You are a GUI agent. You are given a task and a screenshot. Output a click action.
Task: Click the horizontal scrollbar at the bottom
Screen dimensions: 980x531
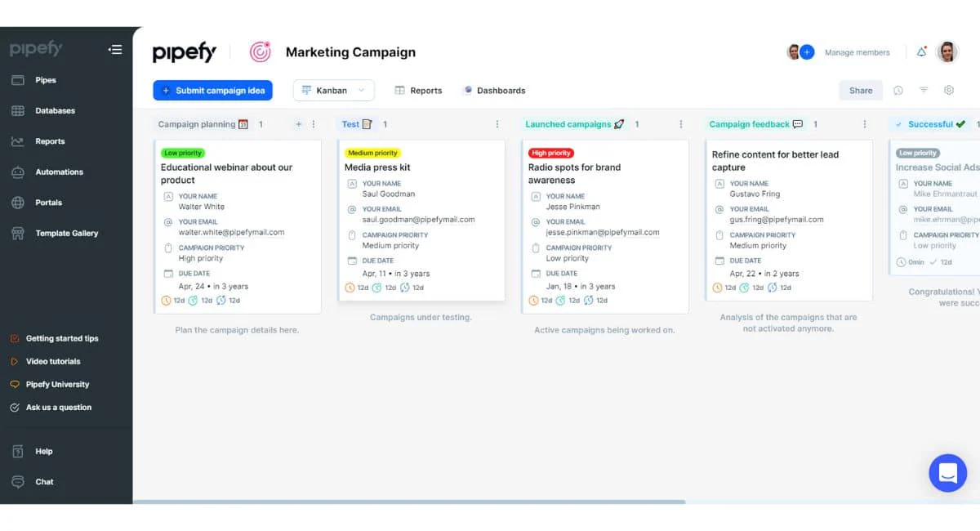410,502
